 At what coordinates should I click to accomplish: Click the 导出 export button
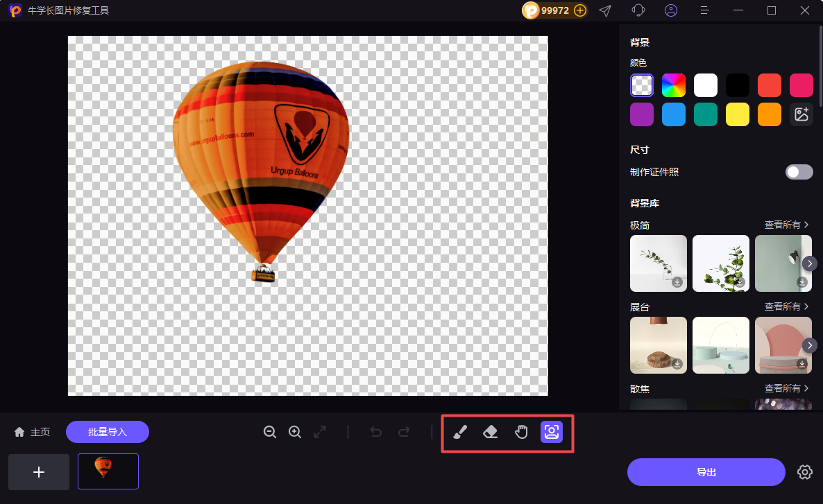click(706, 472)
